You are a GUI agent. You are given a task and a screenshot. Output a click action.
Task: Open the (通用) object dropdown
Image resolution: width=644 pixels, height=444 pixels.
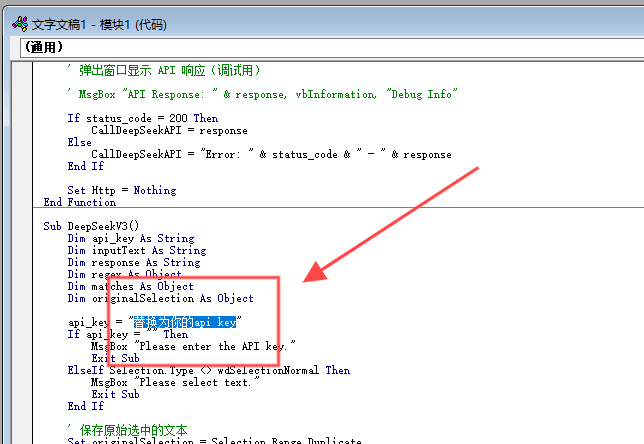coord(332,47)
